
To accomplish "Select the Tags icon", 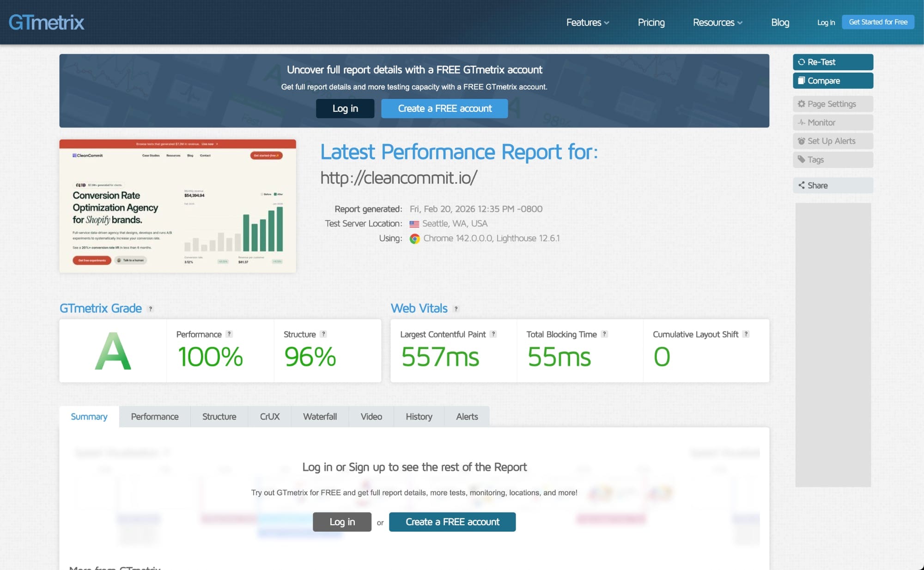I will tap(802, 159).
